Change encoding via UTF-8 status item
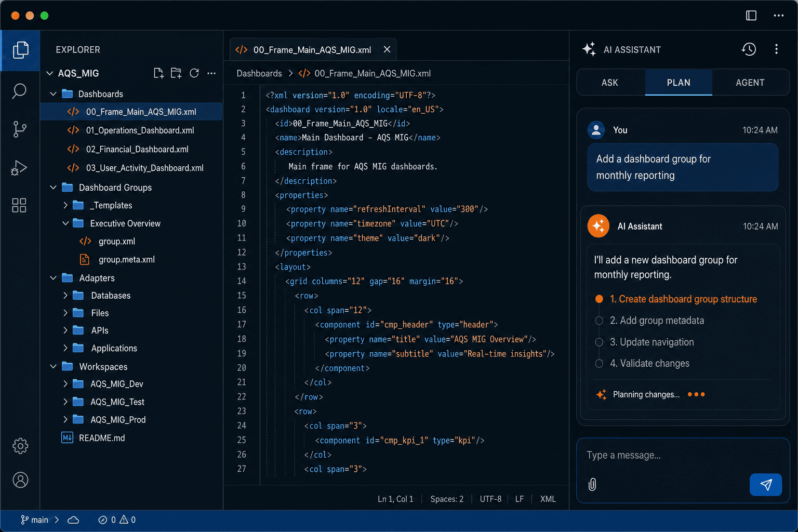 point(490,499)
